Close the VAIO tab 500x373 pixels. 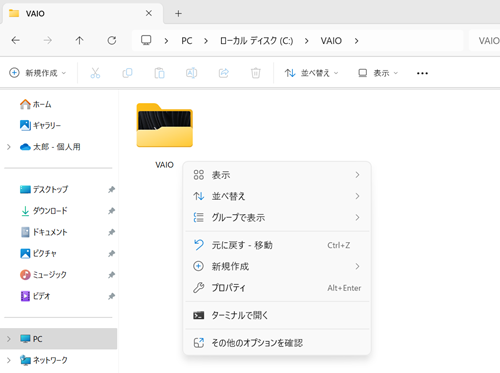(149, 13)
